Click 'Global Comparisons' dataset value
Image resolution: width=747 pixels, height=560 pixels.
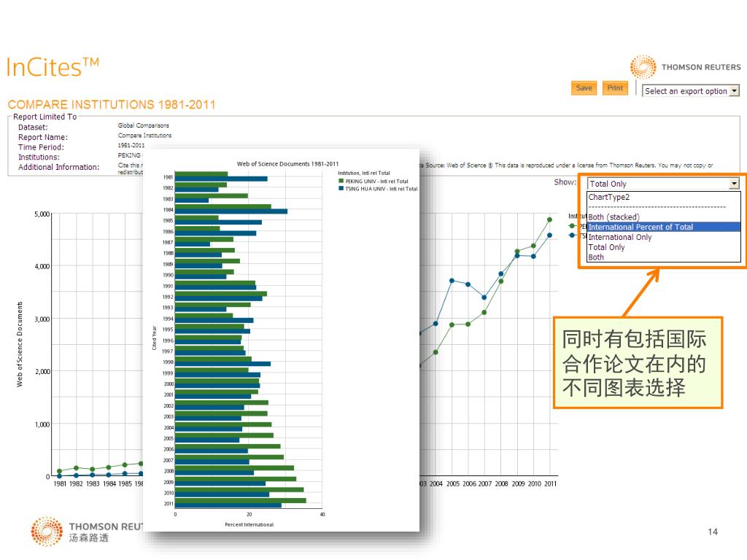point(144,125)
